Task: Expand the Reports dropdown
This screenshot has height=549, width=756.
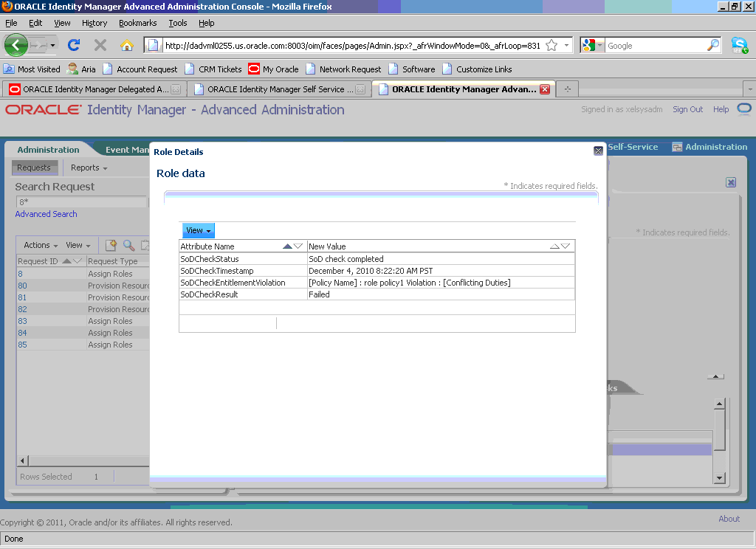Action: coord(86,168)
